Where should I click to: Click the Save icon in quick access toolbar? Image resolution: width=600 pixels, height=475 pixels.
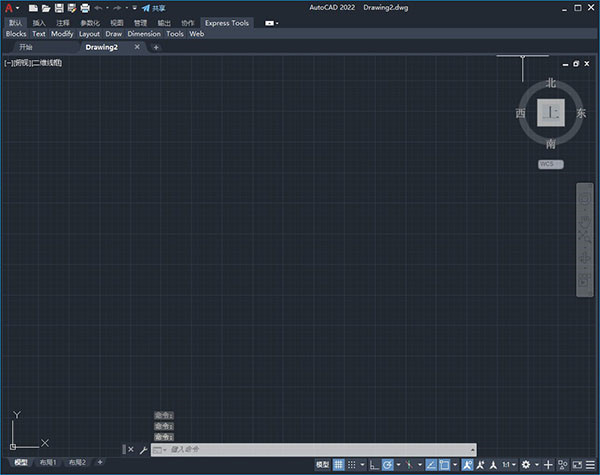pos(59,8)
